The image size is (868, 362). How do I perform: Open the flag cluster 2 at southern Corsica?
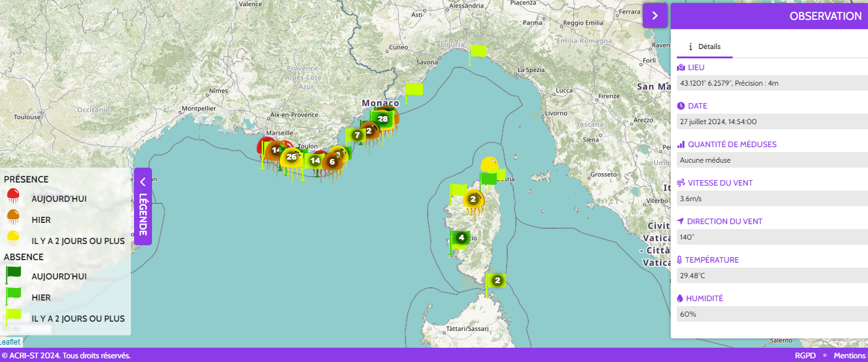pos(497,281)
